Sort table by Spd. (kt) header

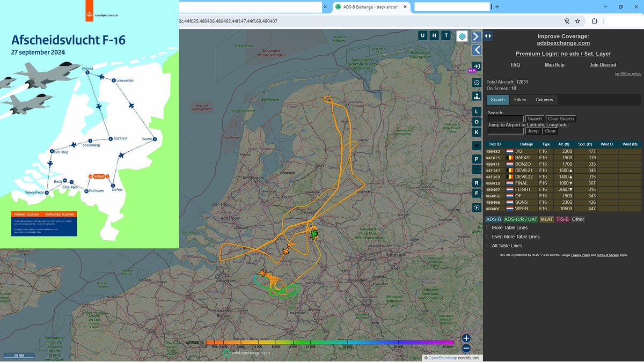pos(586,144)
